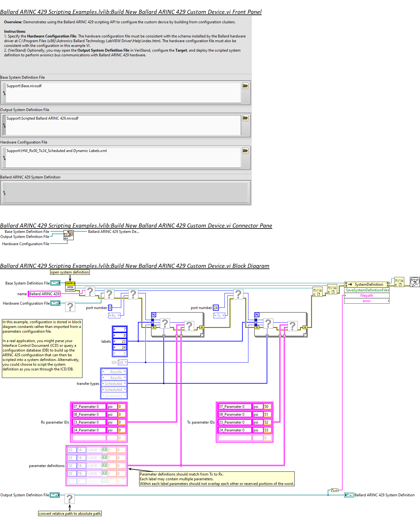The image size is (420, 524).
Task: Click the SaveSystemDefinitionFile method row
Action: [367, 290]
